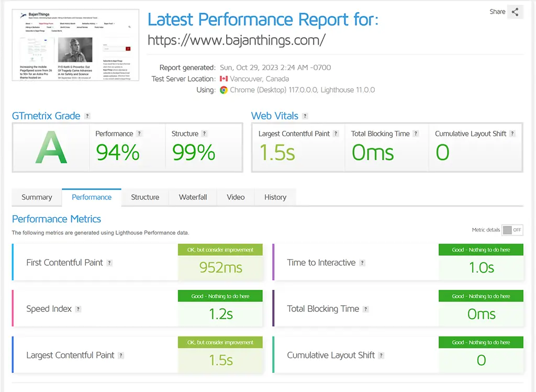Open help for Speed Index metric
Image resolution: width=536 pixels, height=392 pixels.
click(78, 309)
